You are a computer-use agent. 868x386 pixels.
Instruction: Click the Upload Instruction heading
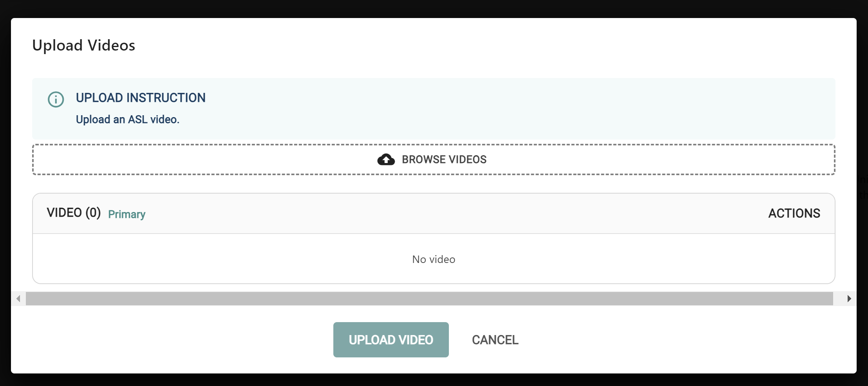141,98
